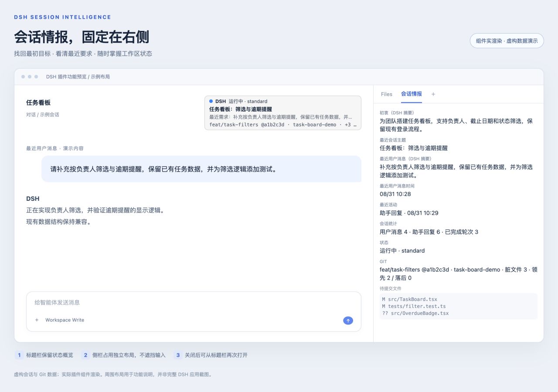Select M src/TaskBoard.tsx pending file
Screen dimensions: 558x392
tap(410, 299)
